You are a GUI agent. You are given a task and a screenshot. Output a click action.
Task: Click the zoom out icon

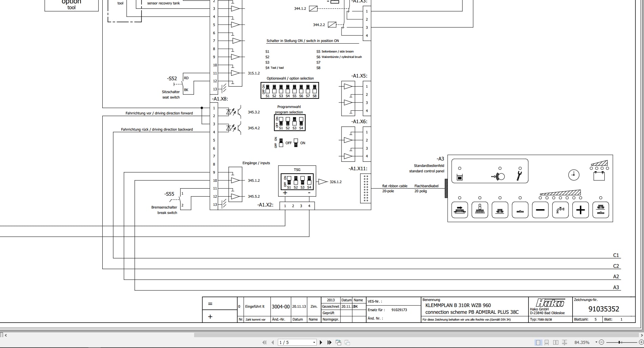(x=602, y=342)
